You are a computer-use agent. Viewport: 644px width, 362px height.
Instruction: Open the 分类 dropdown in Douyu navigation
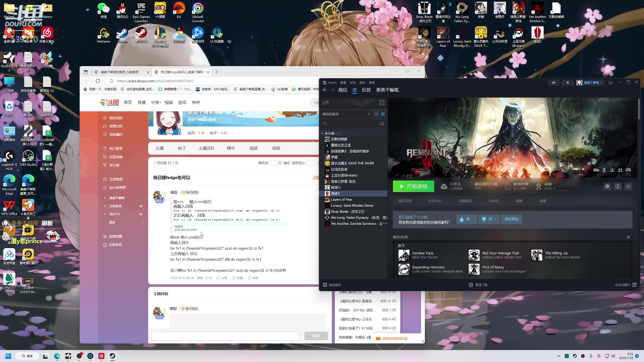pyautogui.click(x=156, y=103)
